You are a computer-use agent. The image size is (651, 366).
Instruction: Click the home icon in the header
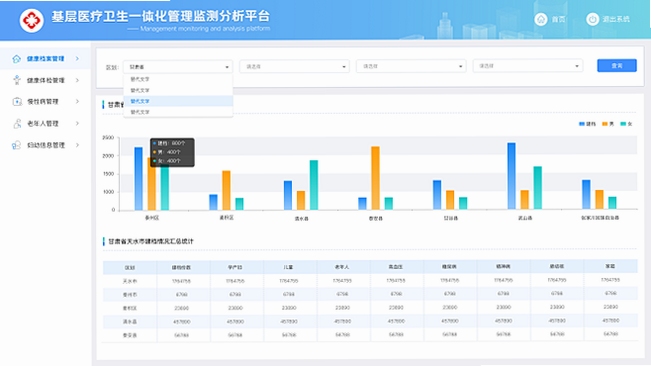[x=541, y=19]
